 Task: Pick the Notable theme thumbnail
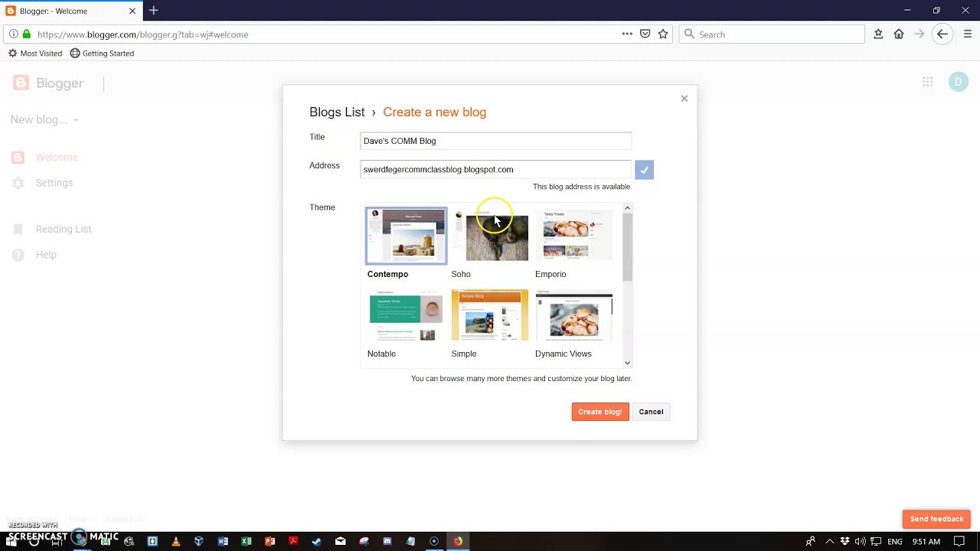pos(406,315)
